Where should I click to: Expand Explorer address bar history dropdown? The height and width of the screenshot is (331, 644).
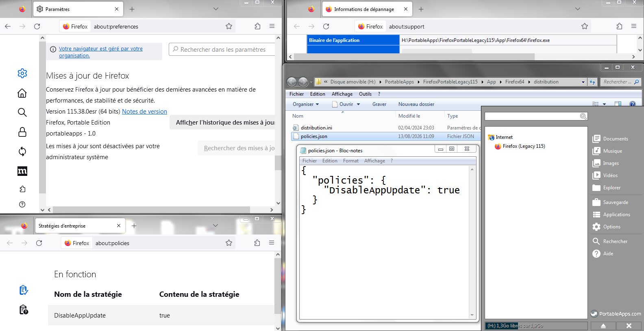583,82
